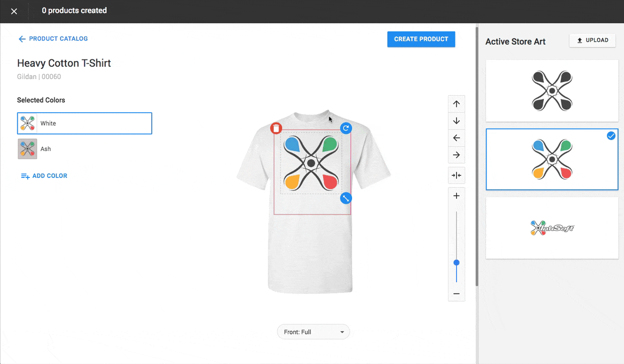
Task: Select the Ash color row
Action: 85,149
